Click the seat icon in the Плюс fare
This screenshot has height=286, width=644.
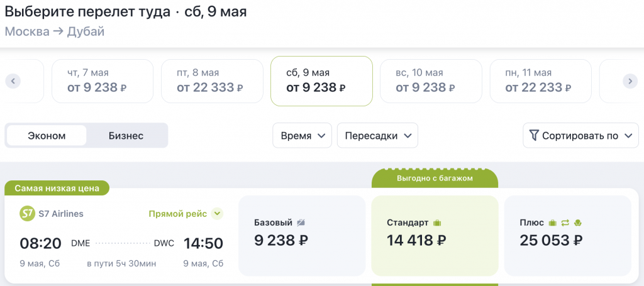pos(577,223)
